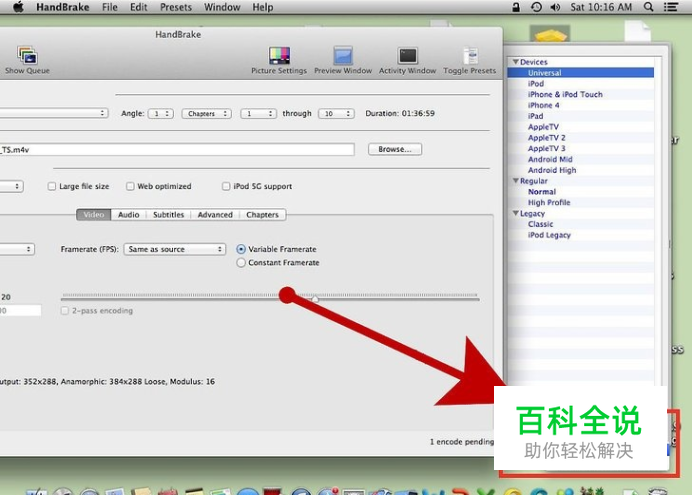Open the start chapter dropdown showing 1
Viewport: 692px width, 495px height.
click(259, 114)
